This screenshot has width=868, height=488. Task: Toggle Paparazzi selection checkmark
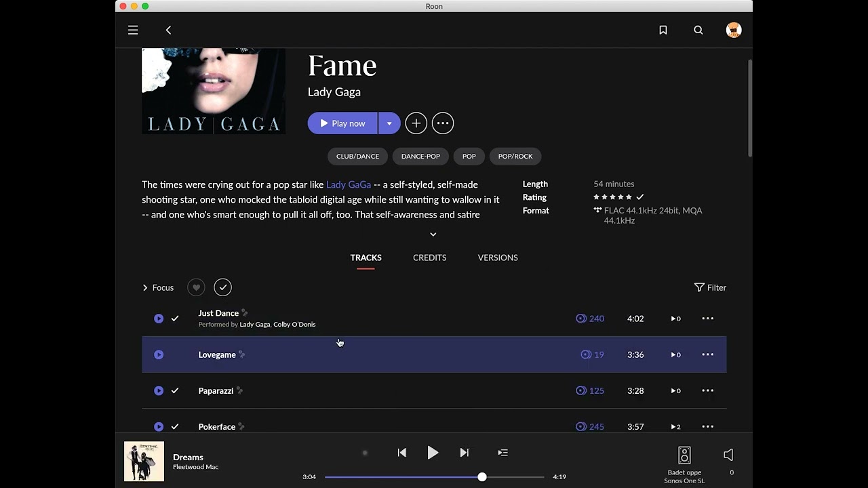[175, 390]
